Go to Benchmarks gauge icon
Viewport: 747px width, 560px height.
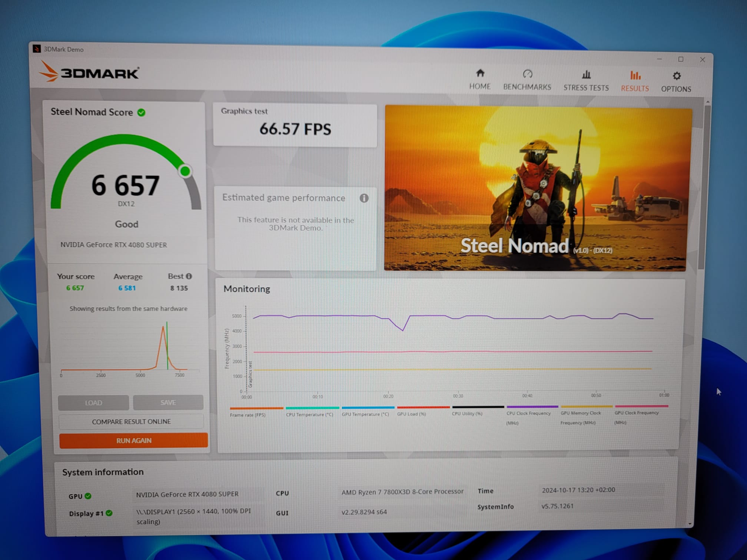point(527,74)
